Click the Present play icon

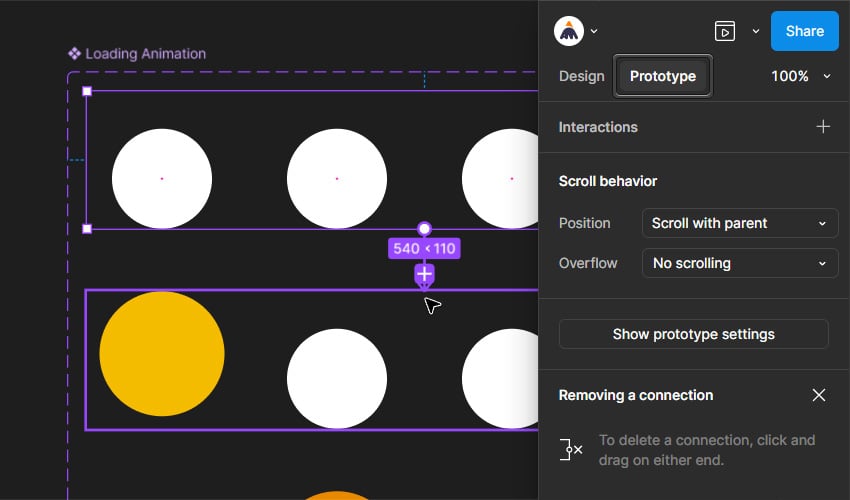coord(725,31)
